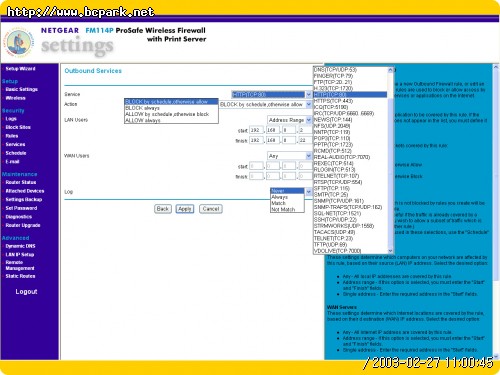This screenshot has width=500, height=375.
Task: Click LAN Users finish last octet field
Action: pyautogui.click(x=305, y=140)
